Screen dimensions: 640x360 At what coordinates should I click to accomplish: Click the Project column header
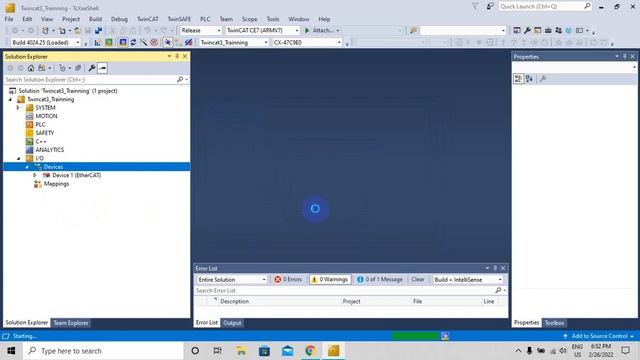tap(351, 301)
